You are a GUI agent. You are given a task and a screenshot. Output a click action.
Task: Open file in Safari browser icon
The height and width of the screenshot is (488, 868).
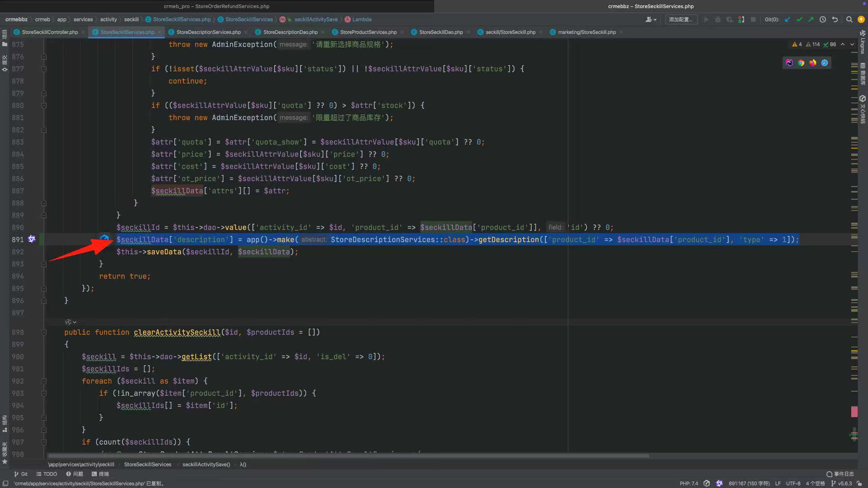[x=825, y=63]
